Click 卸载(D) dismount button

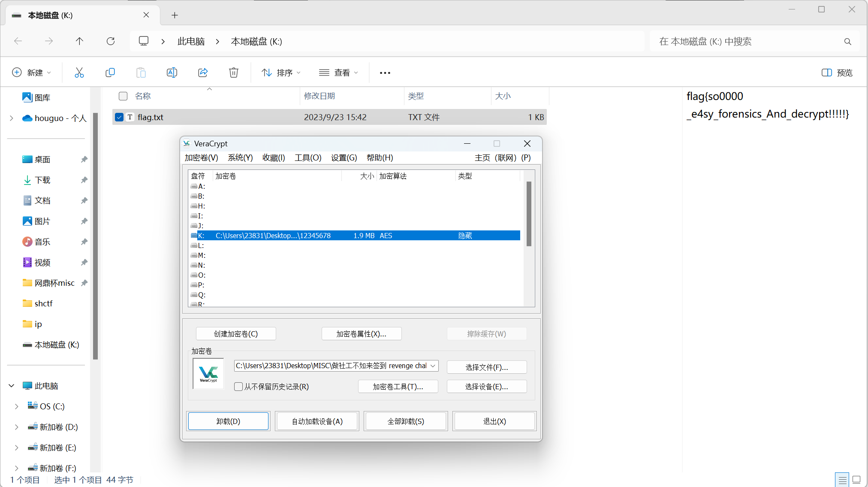[228, 421]
